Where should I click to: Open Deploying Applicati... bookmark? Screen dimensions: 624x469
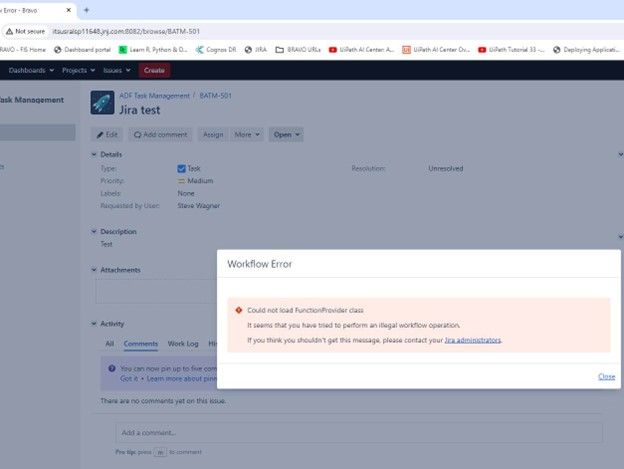pyautogui.click(x=586, y=50)
